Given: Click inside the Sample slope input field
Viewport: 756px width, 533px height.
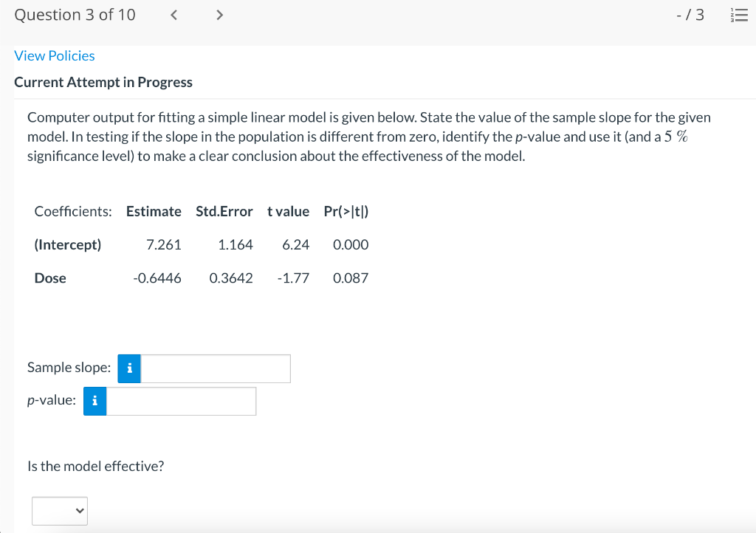Looking at the screenshot, I should pyautogui.click(x=214, y=368).
